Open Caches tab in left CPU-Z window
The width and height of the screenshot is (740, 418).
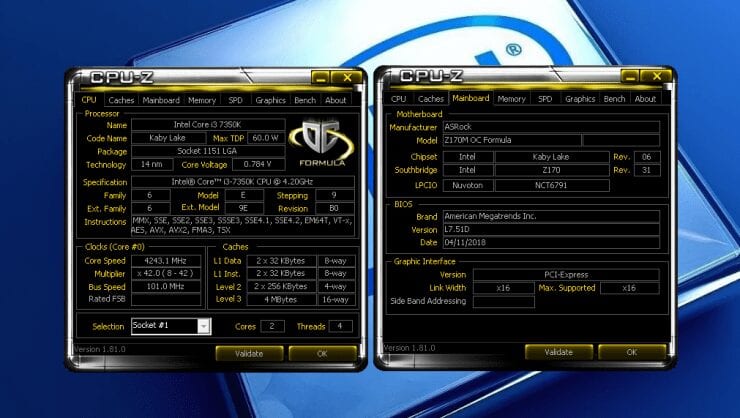(x=121, y=100)
